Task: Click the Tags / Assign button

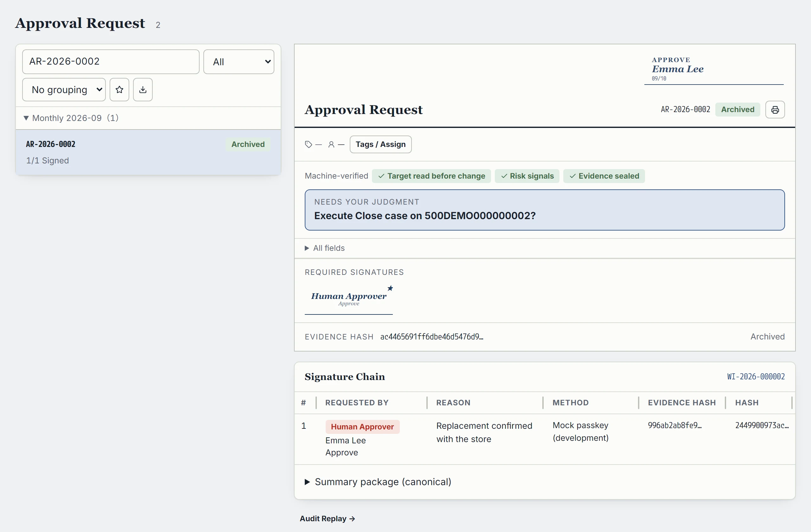Action: [x=380, y=144]
